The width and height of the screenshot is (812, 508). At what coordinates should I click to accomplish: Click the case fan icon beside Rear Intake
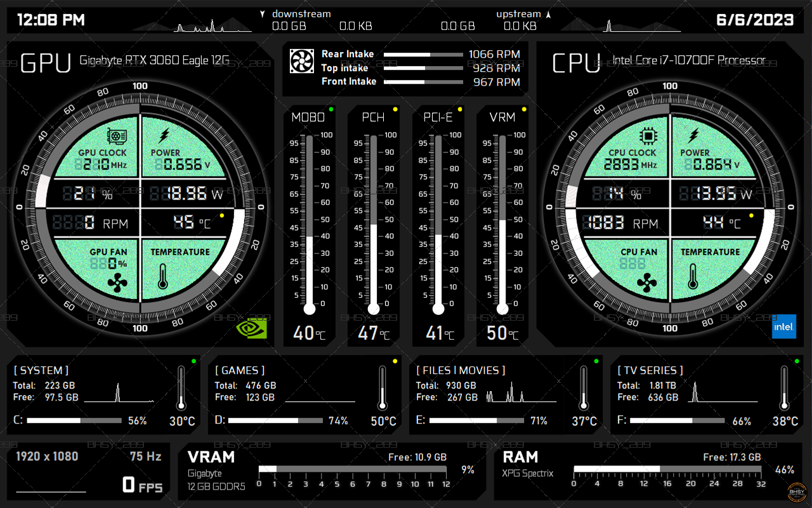302,60
